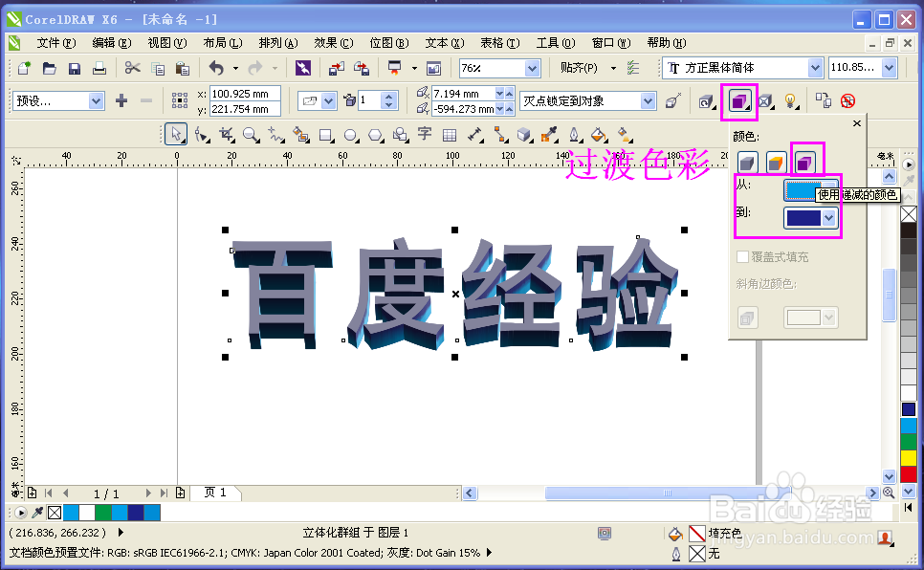Click the clear extrude (red prohibition) icon
924x570 pixels.
tap(847, 99)
